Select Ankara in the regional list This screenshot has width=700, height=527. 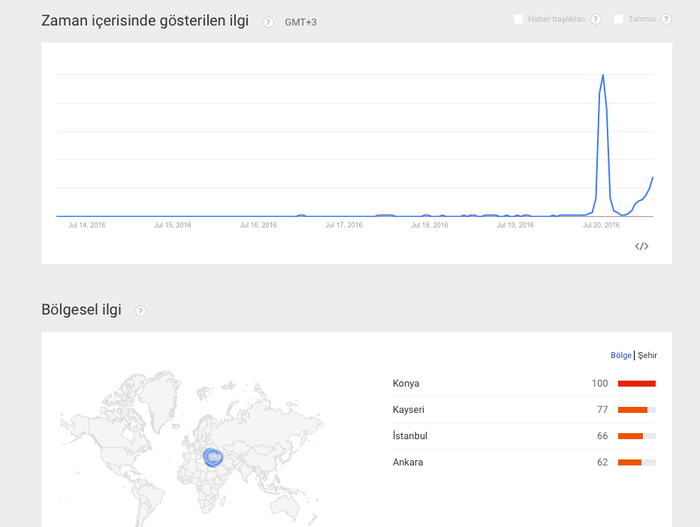[524, 462]
